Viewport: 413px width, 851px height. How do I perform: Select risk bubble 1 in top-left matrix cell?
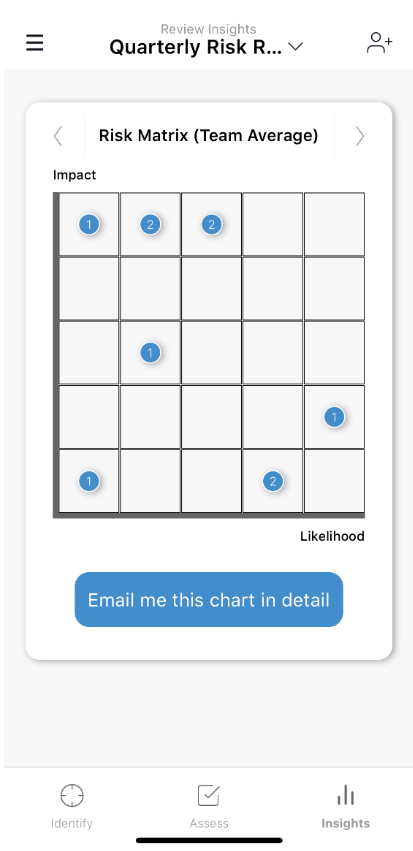(89, 224)
